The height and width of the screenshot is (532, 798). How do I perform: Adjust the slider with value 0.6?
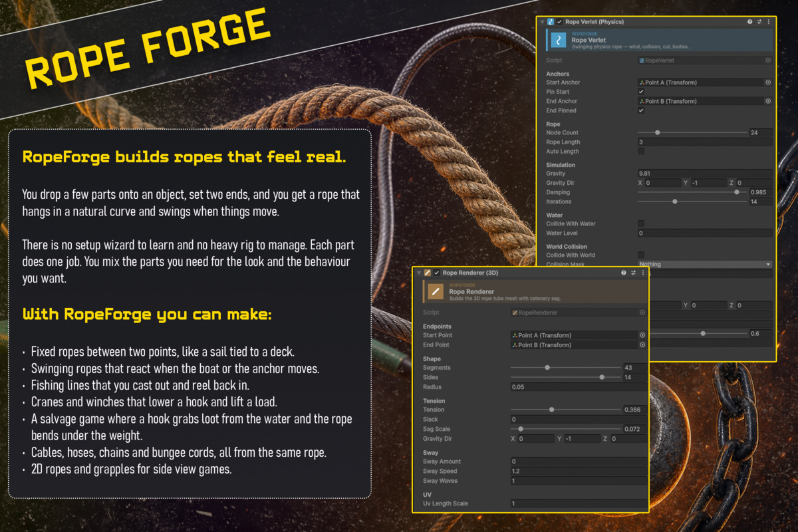click(x=698, y=334)
